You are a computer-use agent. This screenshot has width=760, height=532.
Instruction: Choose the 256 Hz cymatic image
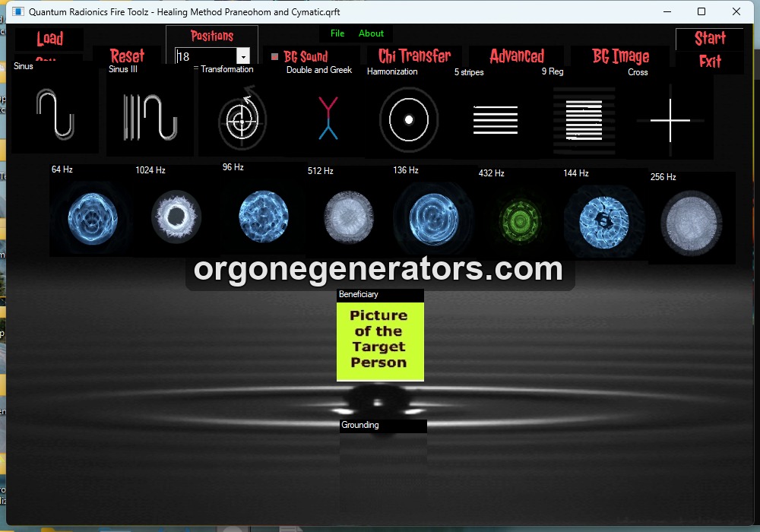pos(692,223)
